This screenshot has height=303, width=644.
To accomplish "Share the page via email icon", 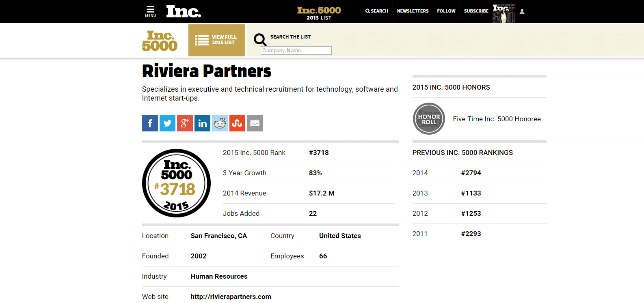I will click(x=255, y=123).
